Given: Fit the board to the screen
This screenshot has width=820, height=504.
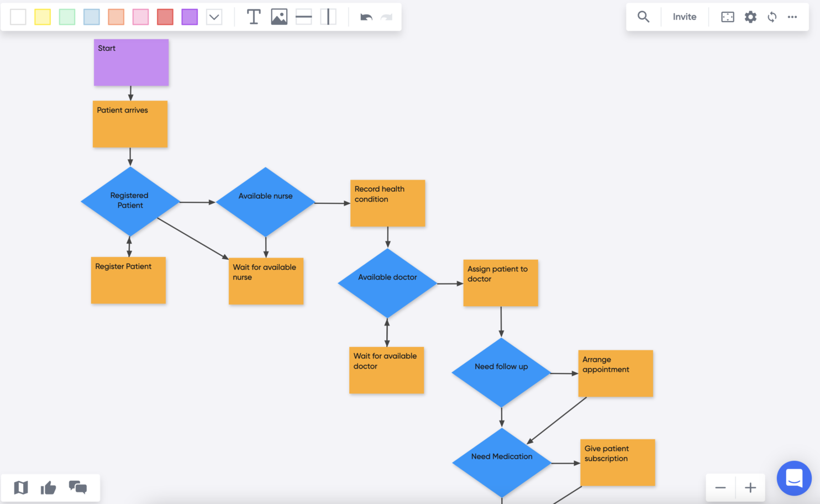Looking at the screenshot, I should [727, 17].
